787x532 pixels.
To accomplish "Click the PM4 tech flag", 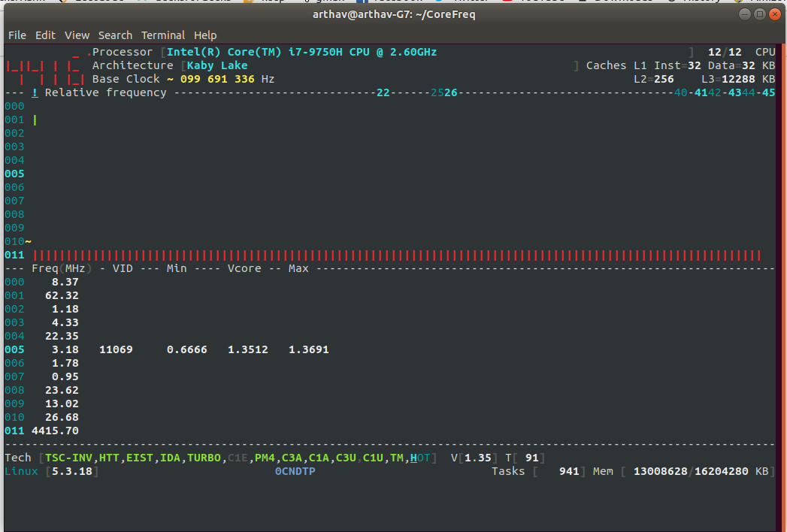I will (x=265, y=458).
